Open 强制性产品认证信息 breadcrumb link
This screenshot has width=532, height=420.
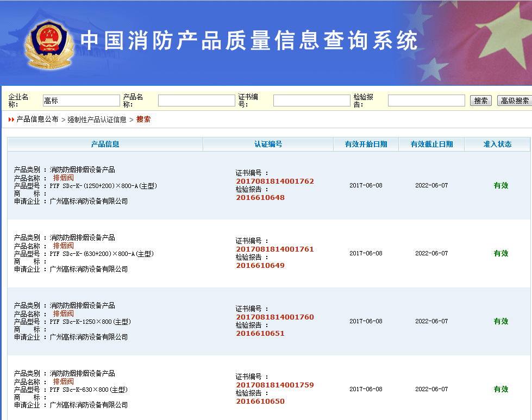coord(97,120)
